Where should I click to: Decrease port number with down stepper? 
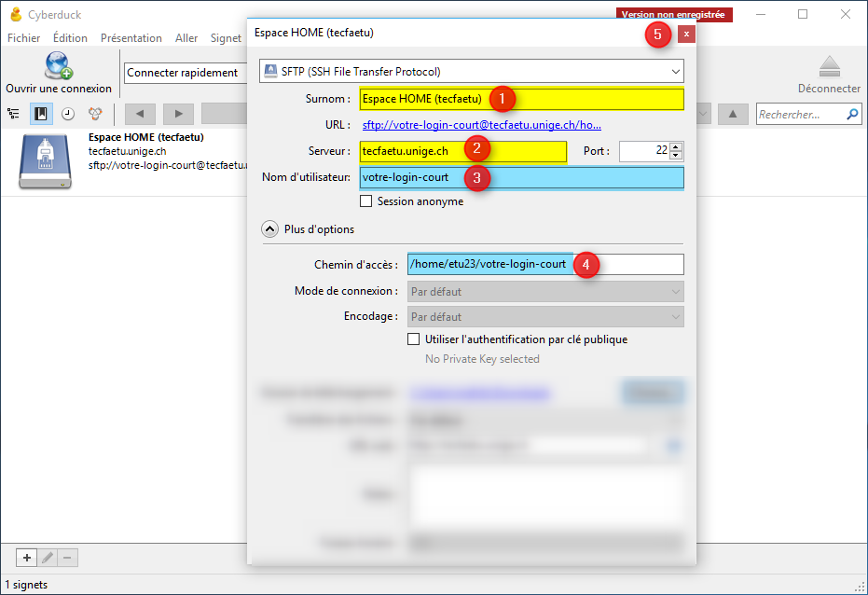pos(676,156)
